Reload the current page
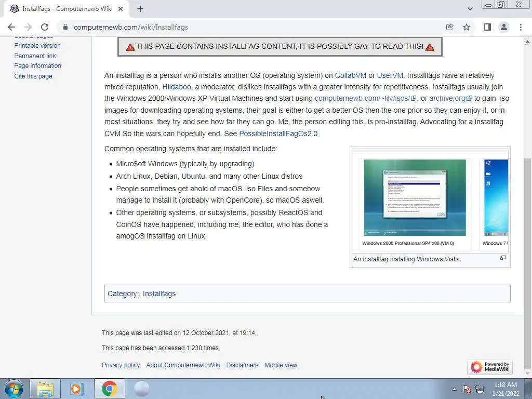Image resolution: width=532 pixels, height=399 pixels. 45,27
